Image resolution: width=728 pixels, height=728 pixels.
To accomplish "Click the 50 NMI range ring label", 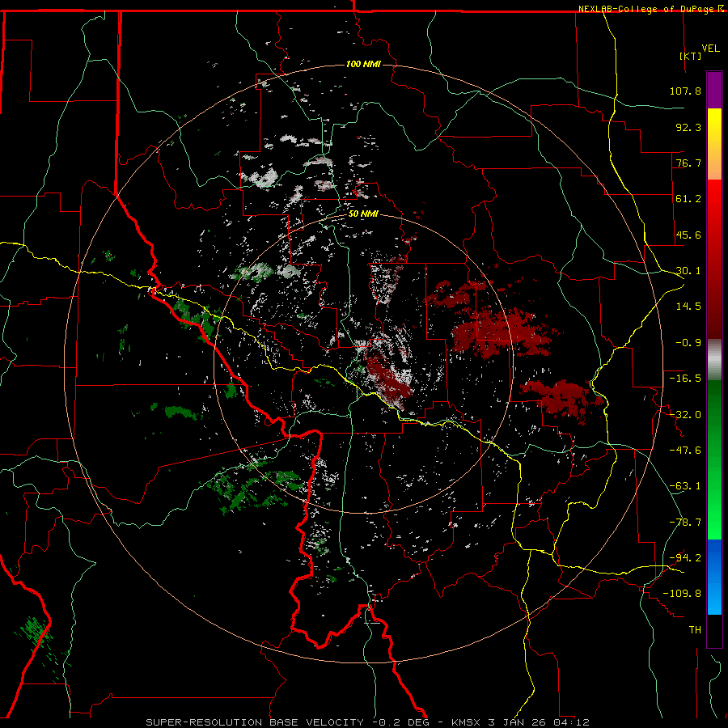I will 363,214.
